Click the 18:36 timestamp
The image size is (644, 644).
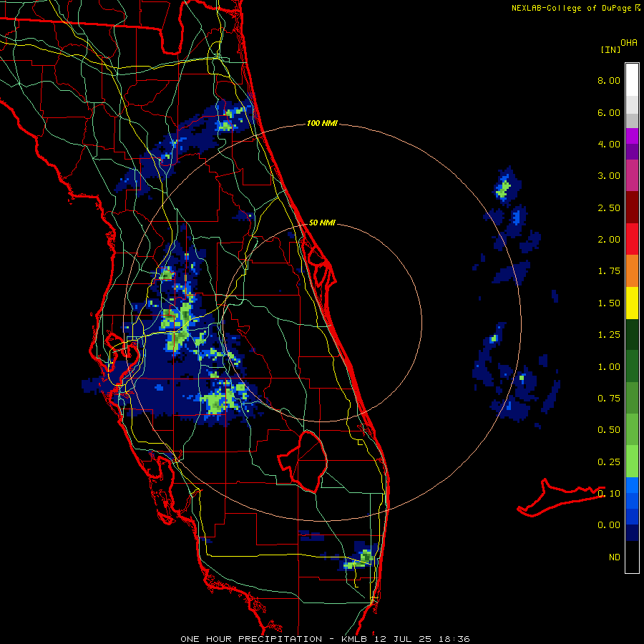pos(453,639)
